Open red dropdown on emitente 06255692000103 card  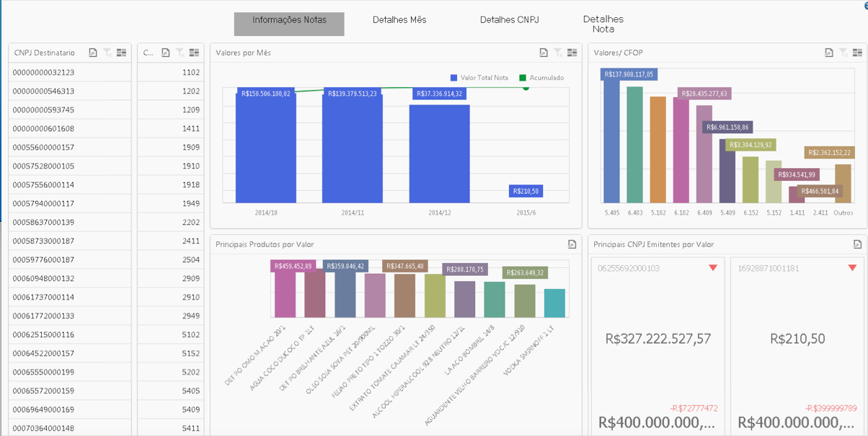712,267
